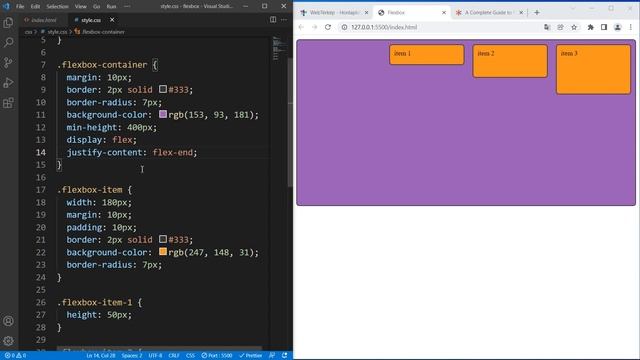The height and width of the screenshot is (360, 640).
Task: Click the item 1 box on page
Action: pos(427,55)
